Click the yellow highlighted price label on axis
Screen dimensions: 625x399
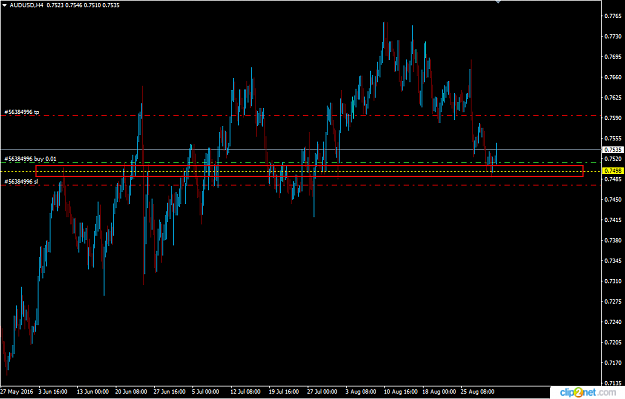[x=613, y=171]
